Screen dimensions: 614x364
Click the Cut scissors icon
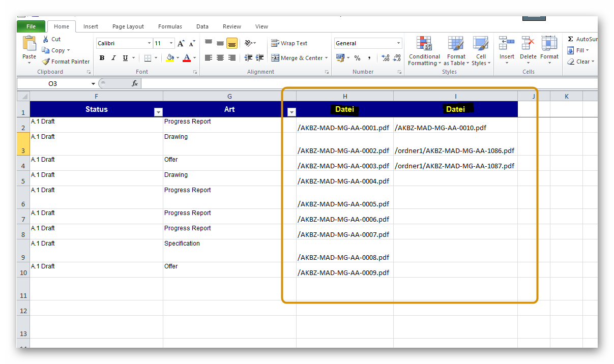(46, 39)
